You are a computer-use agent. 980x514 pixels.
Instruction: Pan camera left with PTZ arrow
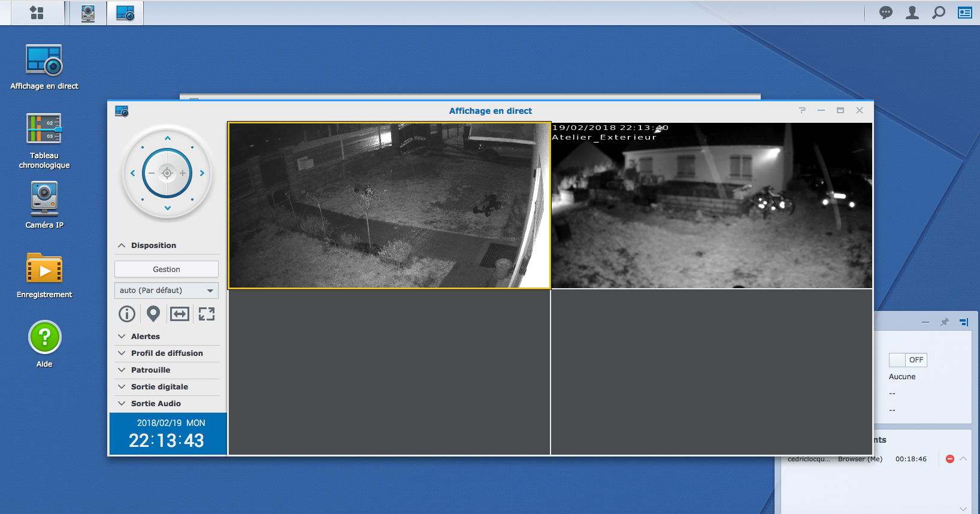click(x=132, y=173)
